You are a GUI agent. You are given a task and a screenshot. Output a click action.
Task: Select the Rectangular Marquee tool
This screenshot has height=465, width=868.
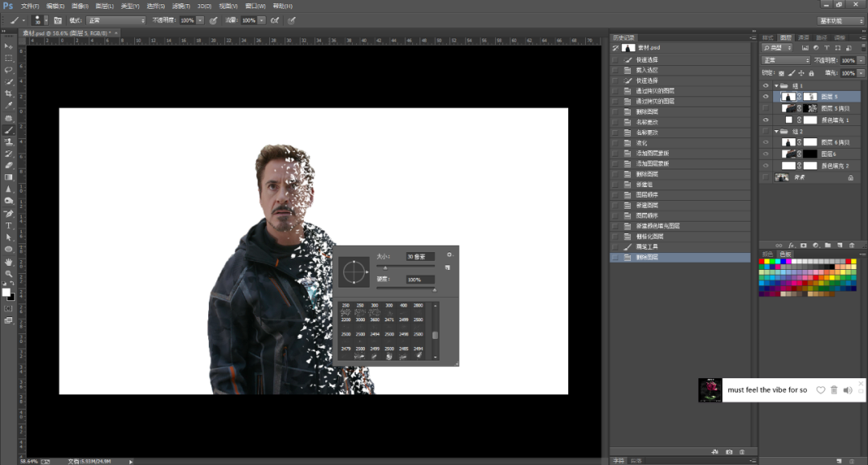[x=8, y=58]
